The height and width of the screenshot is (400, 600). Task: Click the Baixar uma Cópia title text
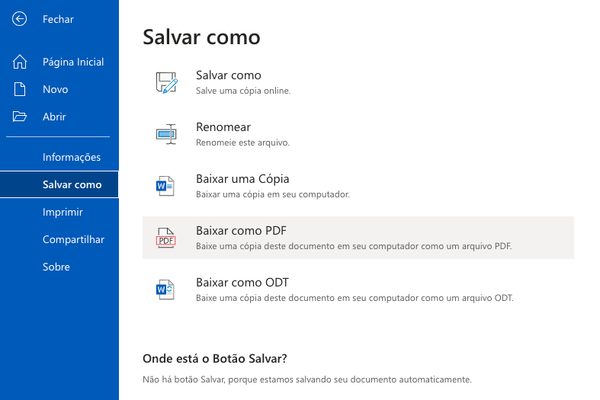pos(243,179)
